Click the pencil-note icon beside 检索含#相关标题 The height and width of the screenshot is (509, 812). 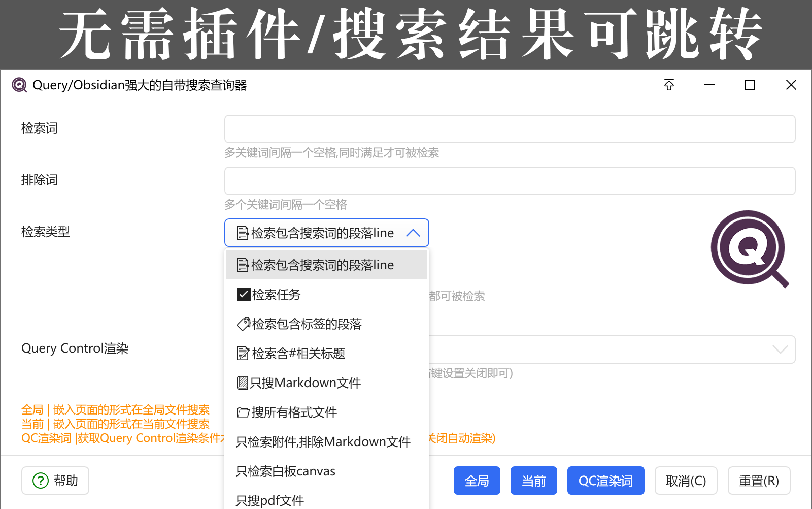tap(243, 354)
